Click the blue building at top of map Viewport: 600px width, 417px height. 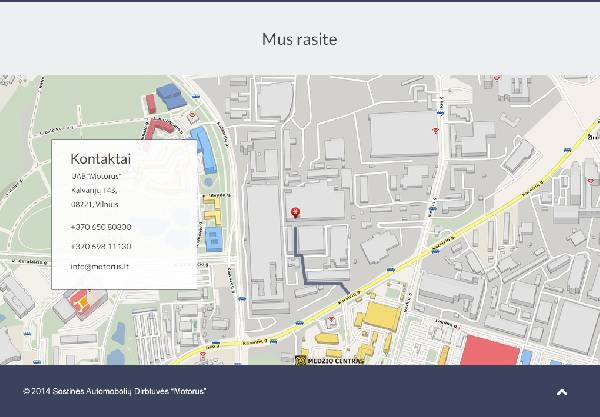click(170, 96)
